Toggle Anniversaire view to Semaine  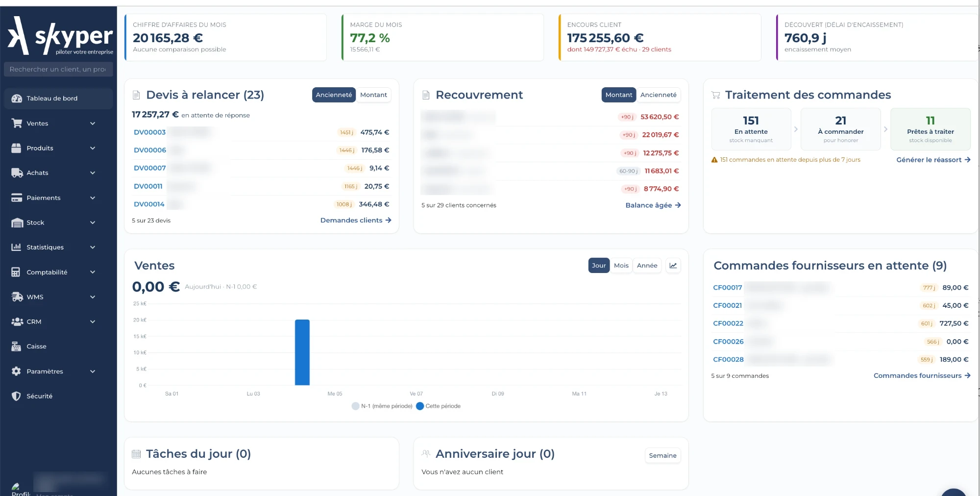[662, 455]
